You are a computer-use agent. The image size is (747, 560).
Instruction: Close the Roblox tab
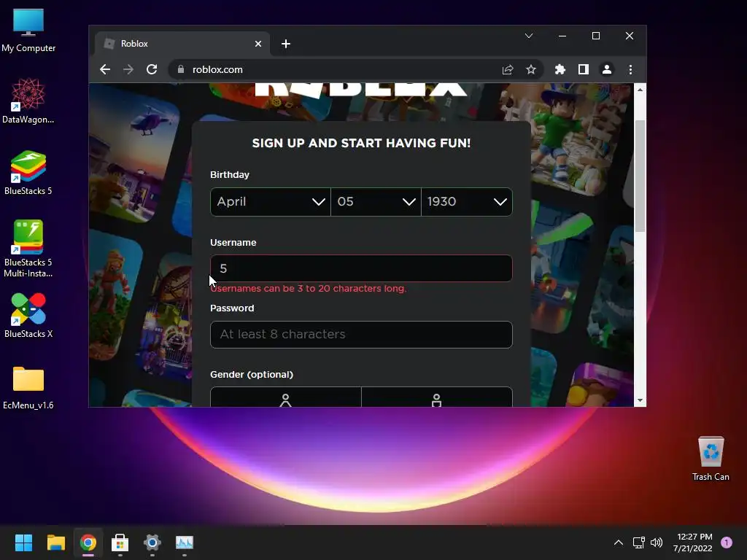pos(258,44)
